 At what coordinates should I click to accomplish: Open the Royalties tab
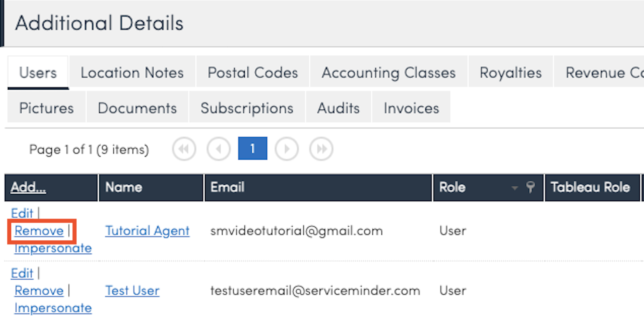[511, 73]
